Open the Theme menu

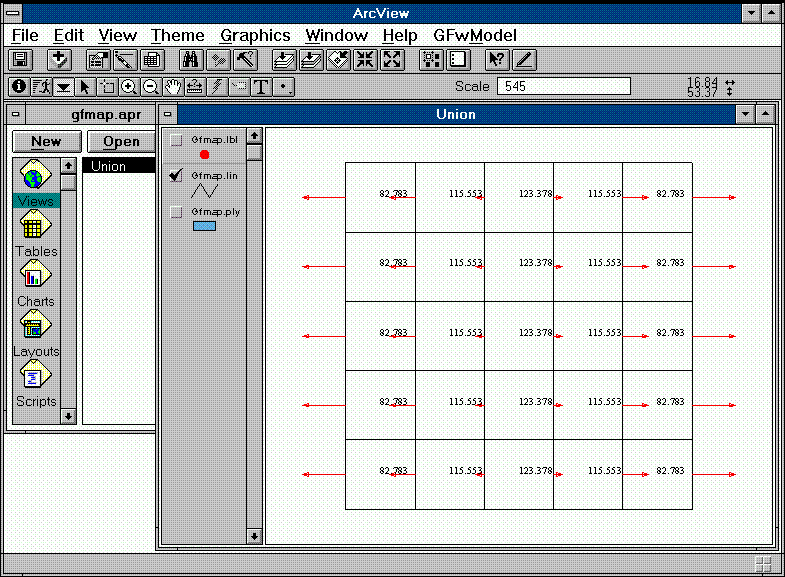tap(178, 36)
